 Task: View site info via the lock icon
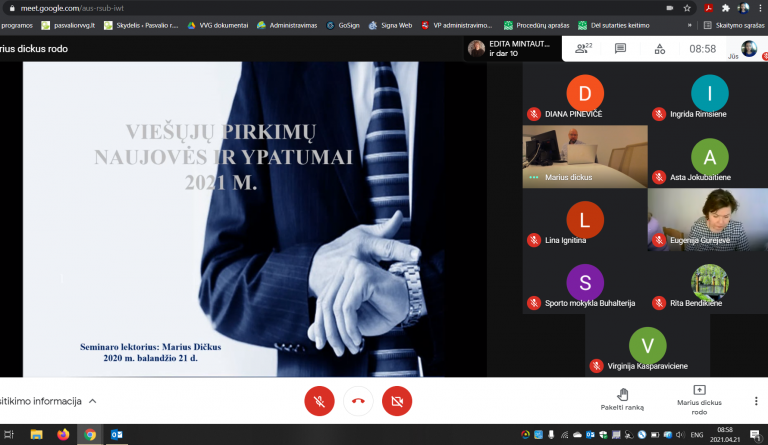coord(12,8)
